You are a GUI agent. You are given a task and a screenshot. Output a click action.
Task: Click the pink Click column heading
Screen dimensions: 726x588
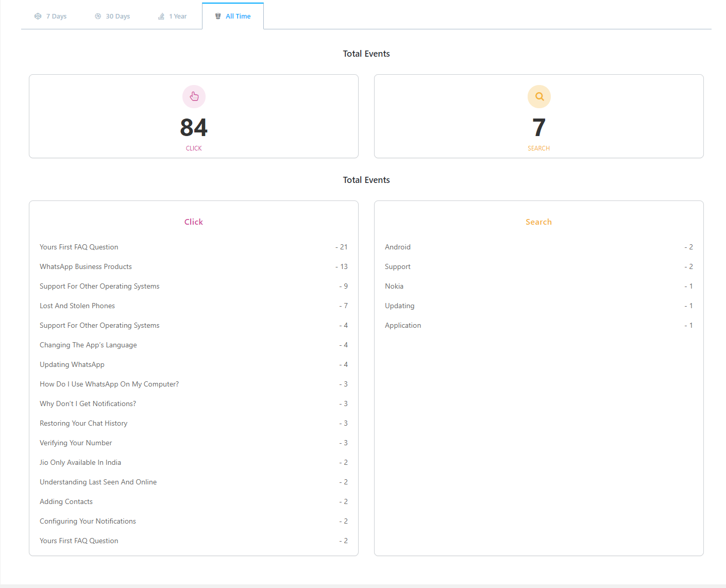(x=194, y=222)
